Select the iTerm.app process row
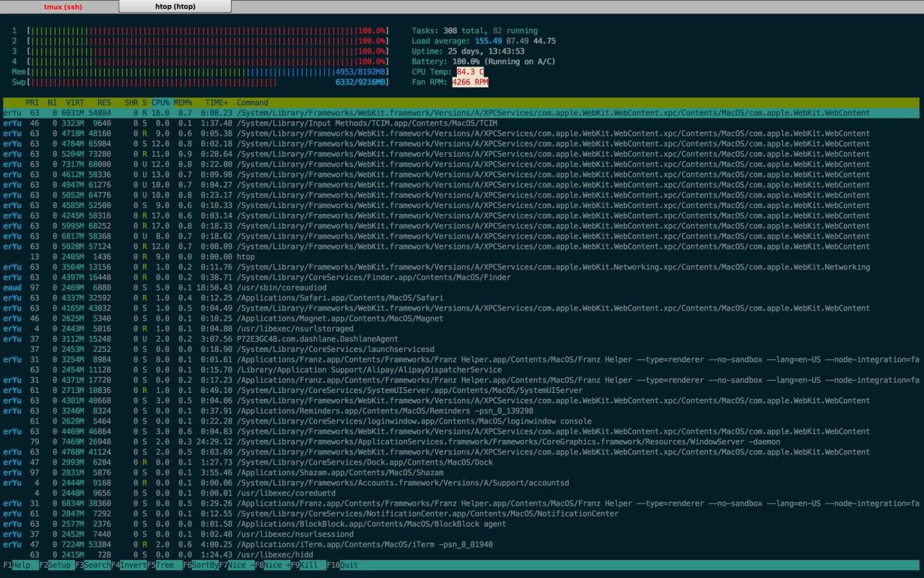This screenshot has height=578, width=924. 462,544
